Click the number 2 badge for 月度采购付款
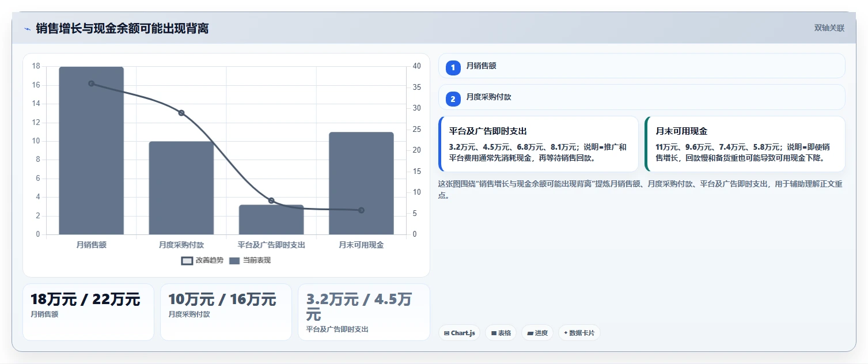The width and height of the screenshot is (868, 364). [453, 99]
